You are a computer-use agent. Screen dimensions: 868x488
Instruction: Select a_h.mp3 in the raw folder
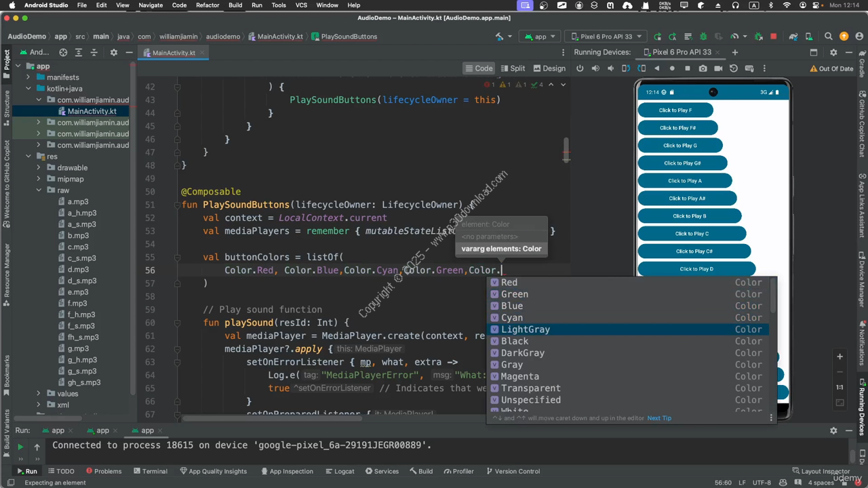pyautogui.click(x=82, y=213)
